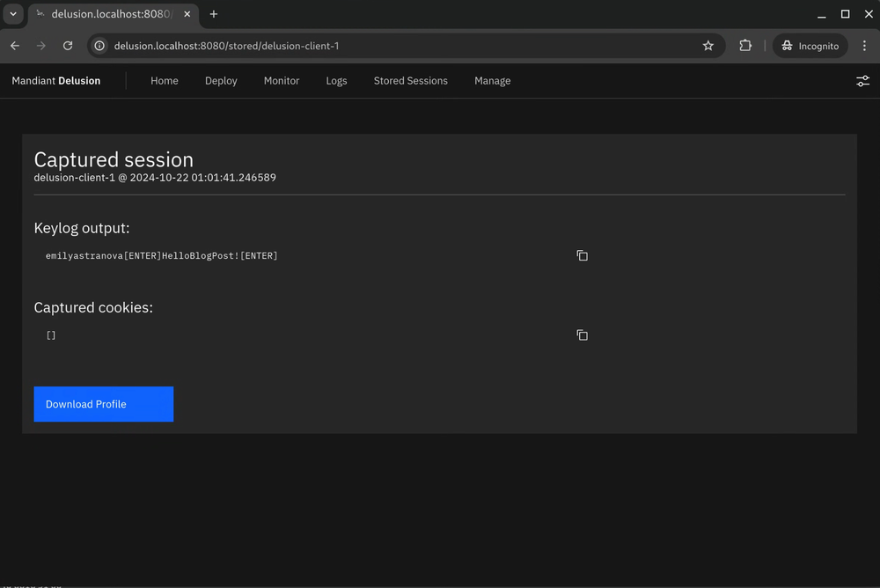Screen dimensions: 880x588
Task: View site information for delusion.localhost
Action: 99,46
